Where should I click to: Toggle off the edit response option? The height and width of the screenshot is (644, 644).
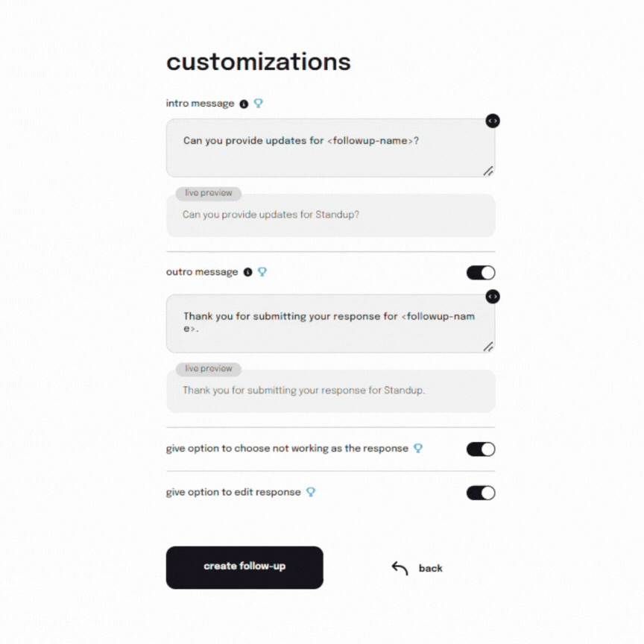[x=481, y=493]
